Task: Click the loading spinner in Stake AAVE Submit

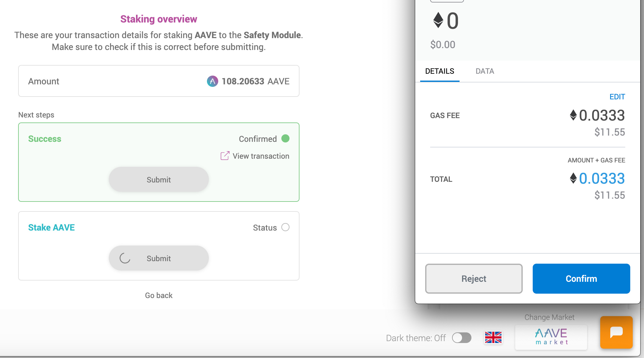Action: pos(125,258)
